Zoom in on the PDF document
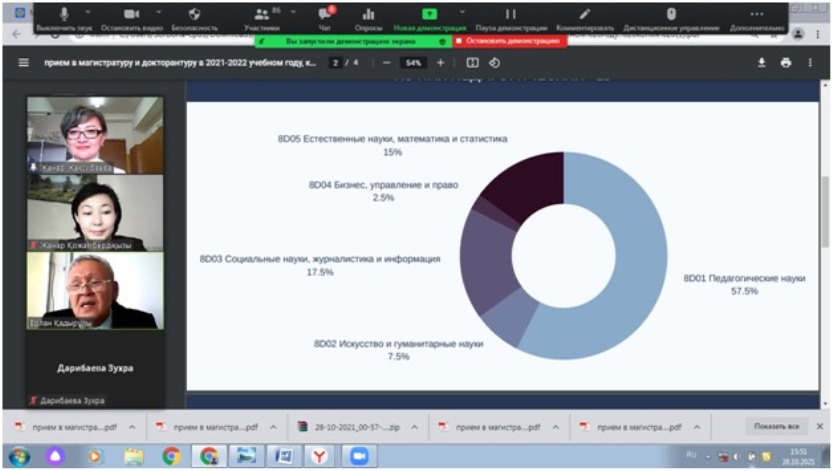The image size is (833, 471). pos(440,62)
